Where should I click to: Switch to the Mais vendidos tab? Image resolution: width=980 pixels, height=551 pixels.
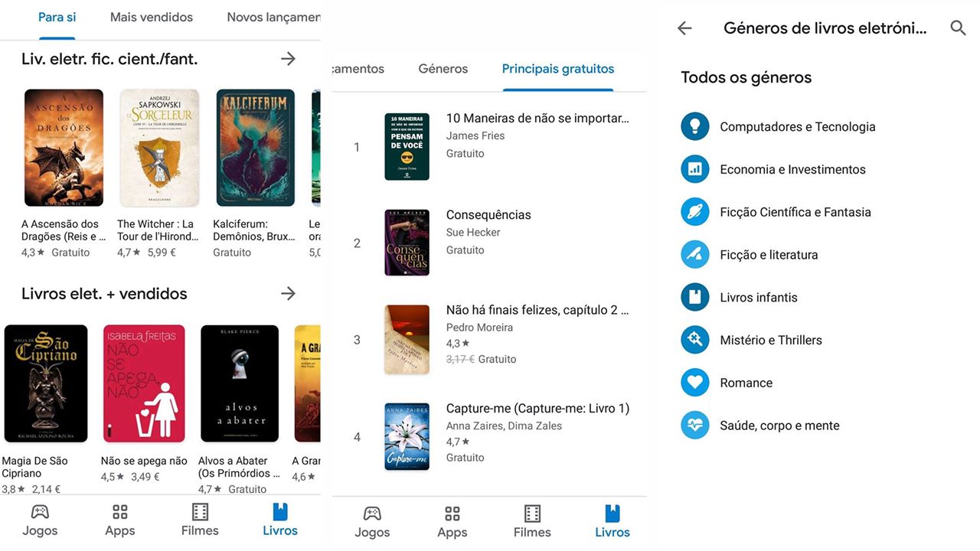tap(152, 17)
